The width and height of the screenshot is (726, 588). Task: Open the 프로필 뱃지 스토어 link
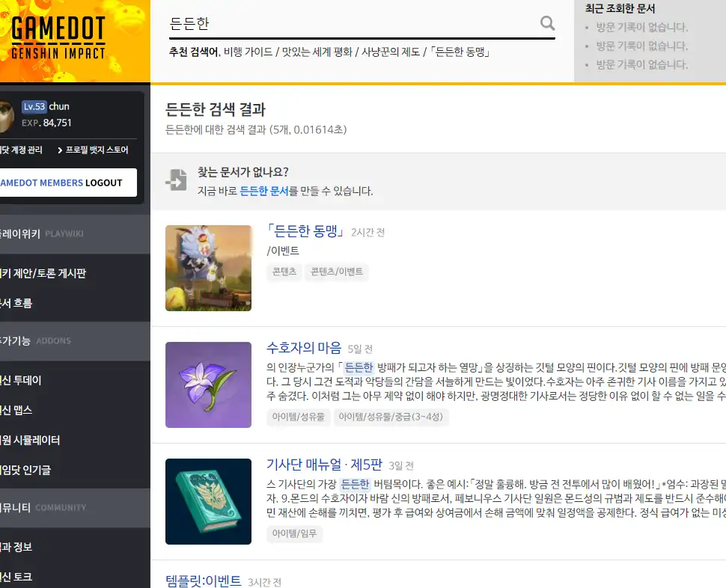[x=93, y=150]
